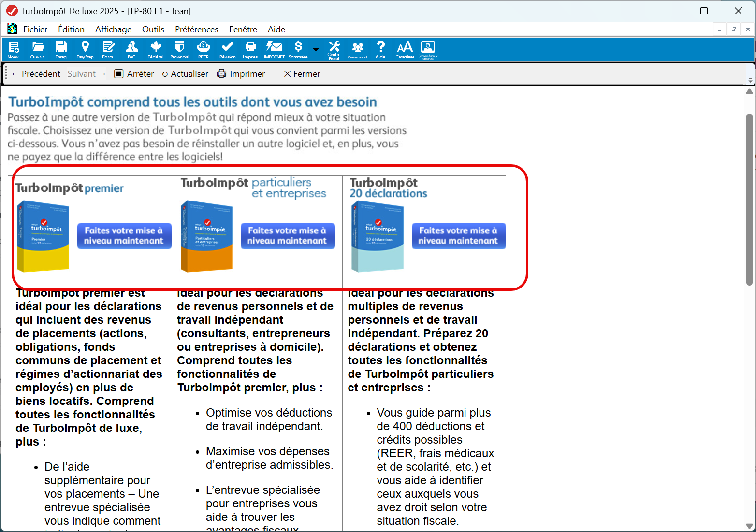The width and height of the screenshot is (756, 532).
Task: Change text size with Caractères icon
Action: 405,49
